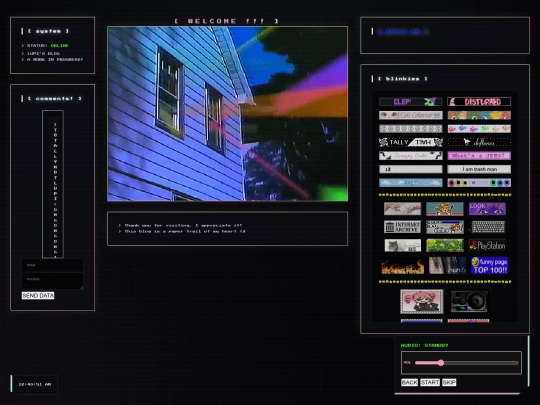Click the gray rat picture button
This screenshot has height=405, width=540.
click(403, 246)
